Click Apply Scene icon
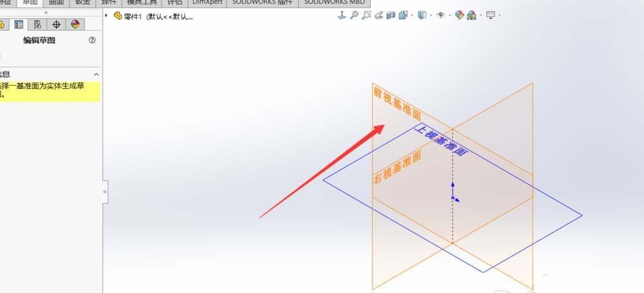This screenshot has height=293, width=644. tap(471, 15)
